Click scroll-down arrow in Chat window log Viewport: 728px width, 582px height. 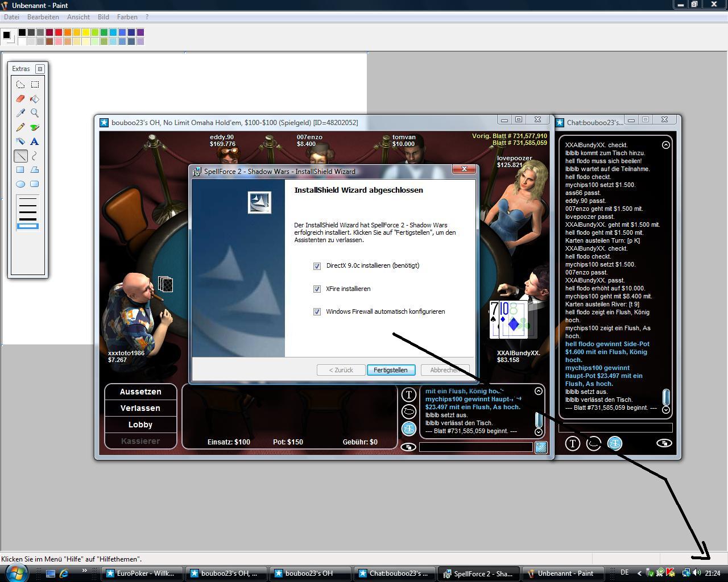point(666,410)
